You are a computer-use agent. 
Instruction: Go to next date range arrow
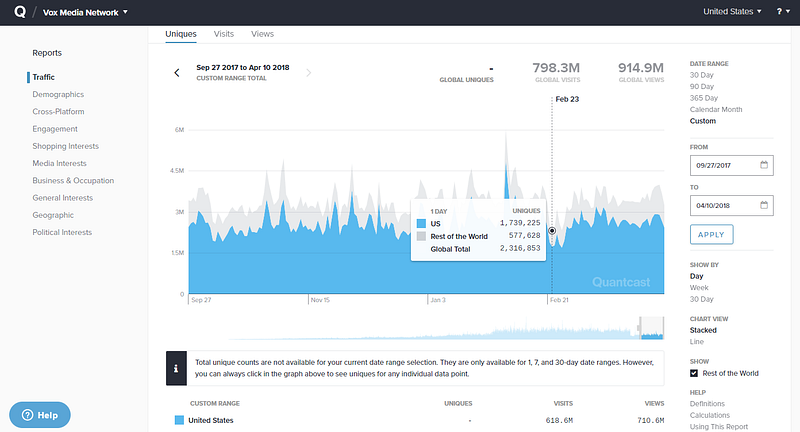[x=309, y=73]
